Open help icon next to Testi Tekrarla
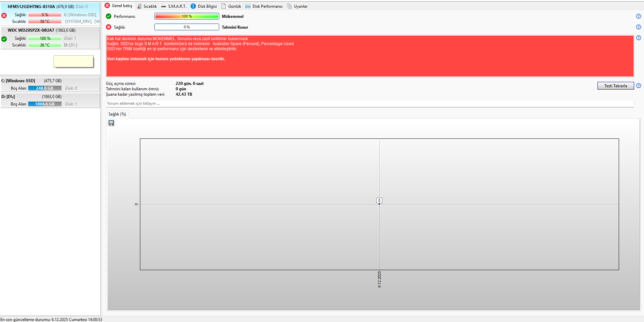 [638, 86]
